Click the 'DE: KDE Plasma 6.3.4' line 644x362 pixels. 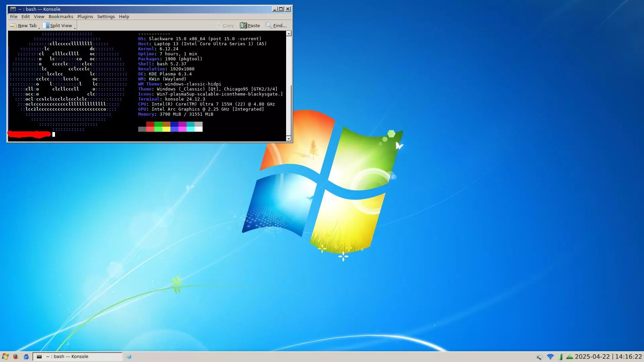click(x=165, y=74)
